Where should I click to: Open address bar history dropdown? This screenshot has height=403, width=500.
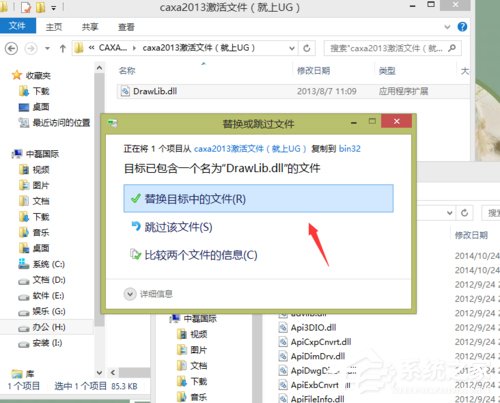tap(292, 48)
